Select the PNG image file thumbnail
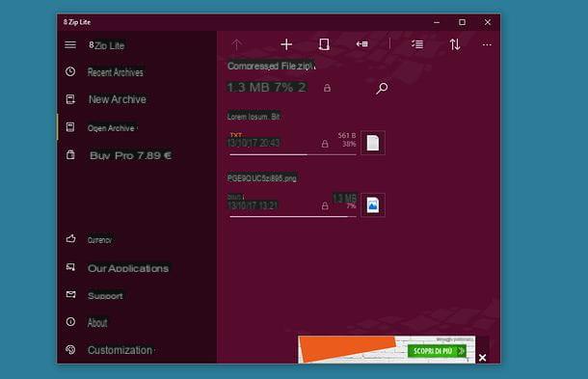This screenshot has height=379, width=588. pyautogui.click(x=373, y=205)
